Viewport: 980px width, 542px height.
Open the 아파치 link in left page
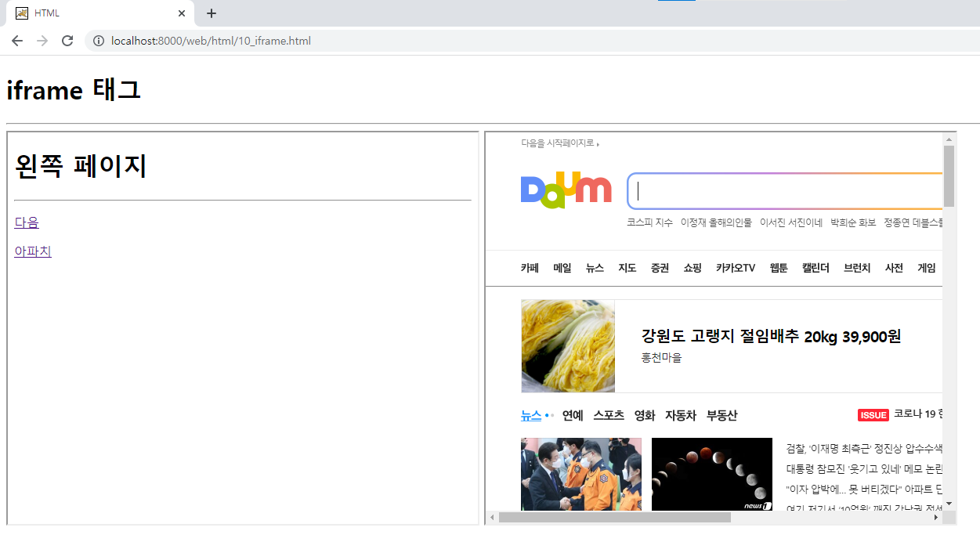coord(33,251)
